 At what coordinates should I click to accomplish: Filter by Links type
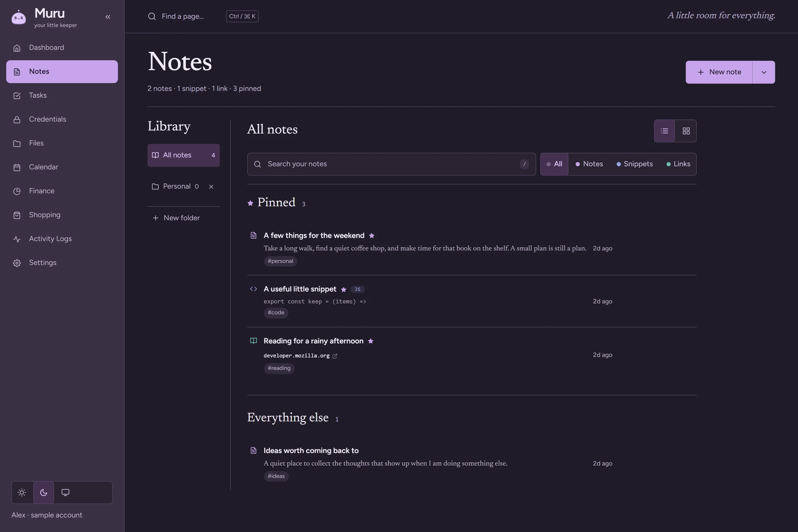[679, 164]
